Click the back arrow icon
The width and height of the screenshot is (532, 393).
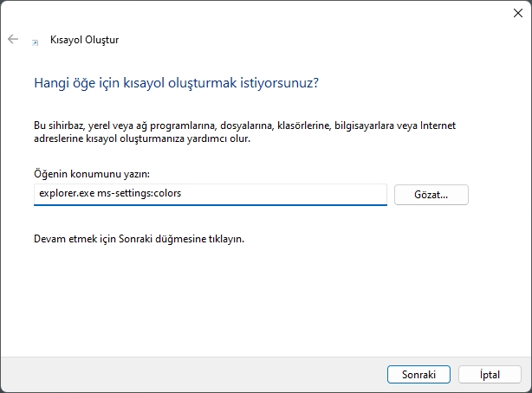pyautogui.click(x=13, y=39)
